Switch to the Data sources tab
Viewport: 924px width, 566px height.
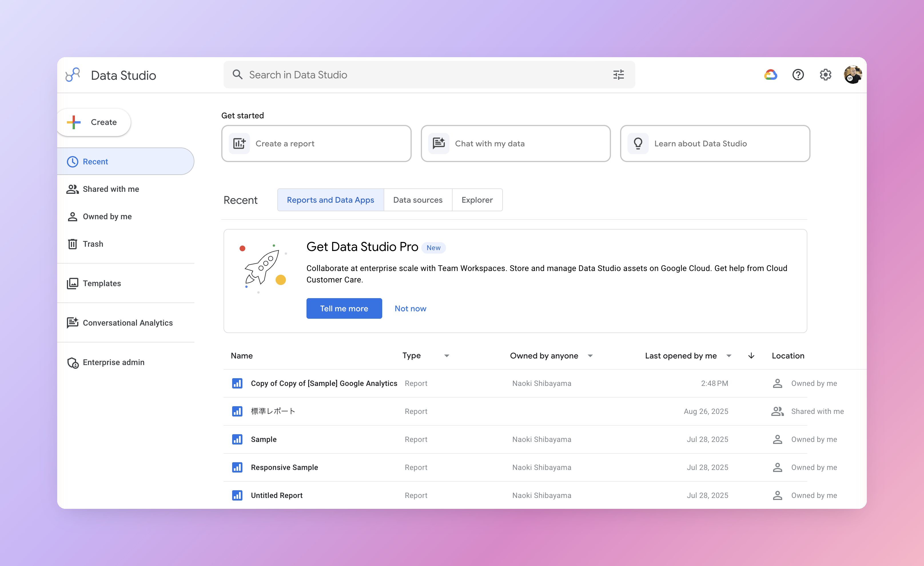pyautogui.click(x=418, y=200)
